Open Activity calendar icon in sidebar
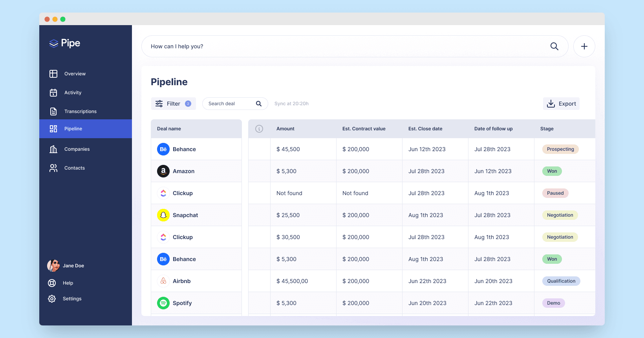 coord(53,93)
